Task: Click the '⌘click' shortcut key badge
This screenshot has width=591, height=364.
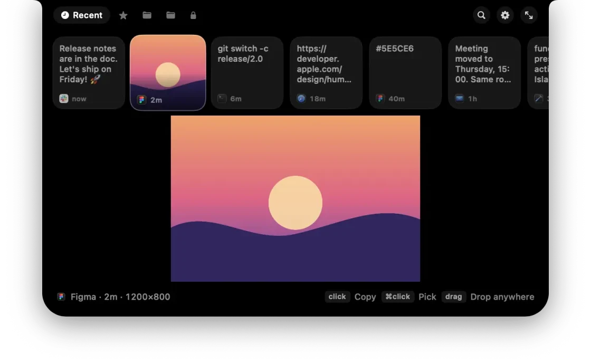Action: [398, 296]
